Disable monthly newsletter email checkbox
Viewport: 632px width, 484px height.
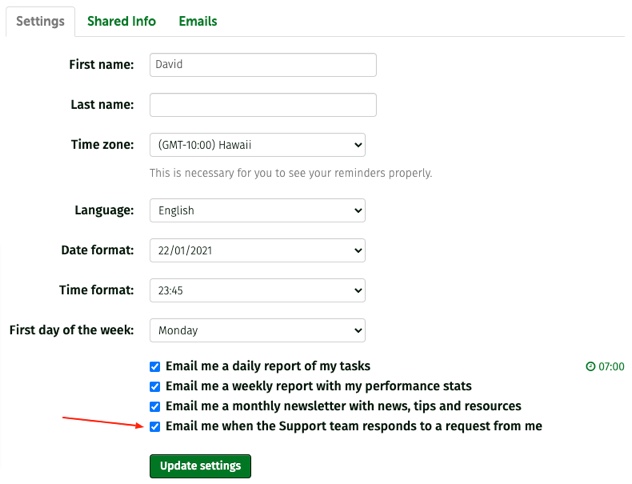155,406
